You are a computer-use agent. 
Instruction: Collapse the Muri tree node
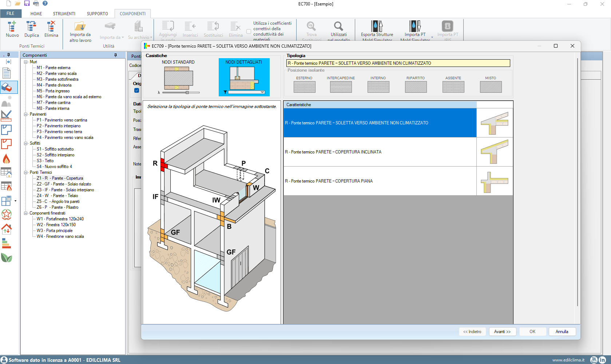26,62
